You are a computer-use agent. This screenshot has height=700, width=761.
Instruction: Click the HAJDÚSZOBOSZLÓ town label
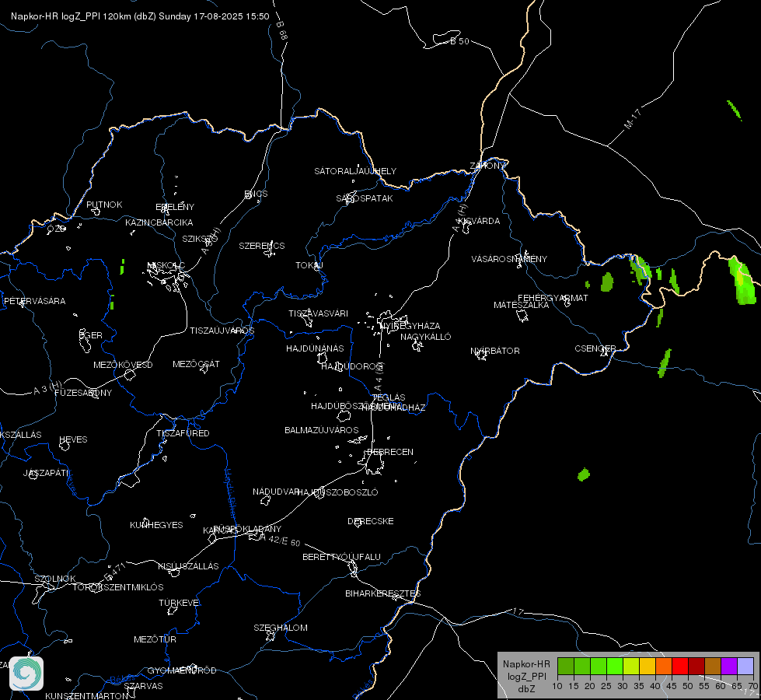[x=337, y=492]
